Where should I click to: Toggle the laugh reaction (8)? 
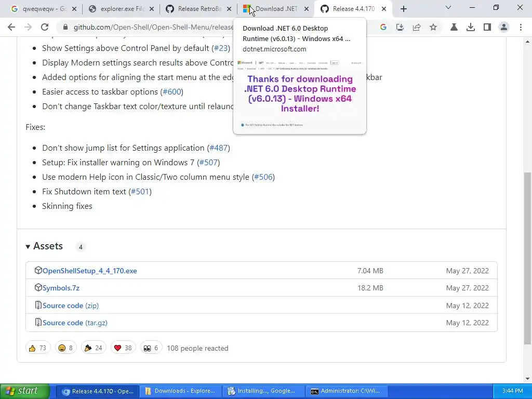(x=66, y=348)
